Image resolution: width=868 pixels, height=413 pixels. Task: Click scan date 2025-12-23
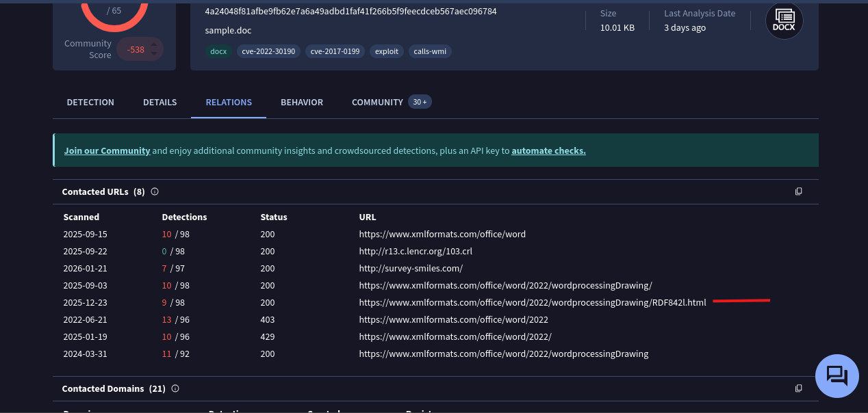click(x=86, y=302)
